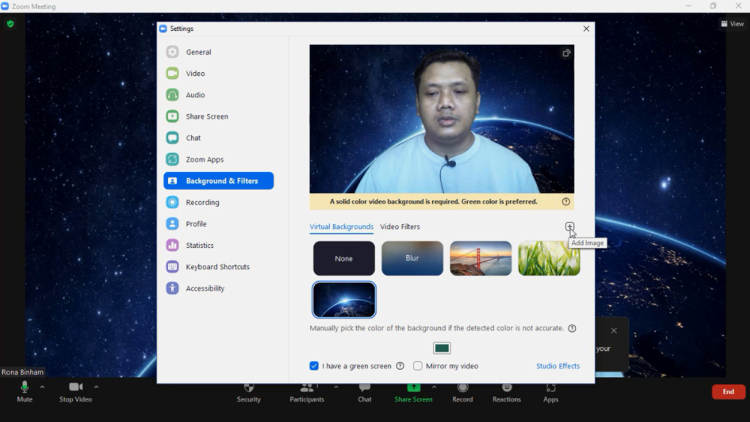This screenshot has height=422, width=750.
Task: Open Studio Effects link
Action: point(558,366)
